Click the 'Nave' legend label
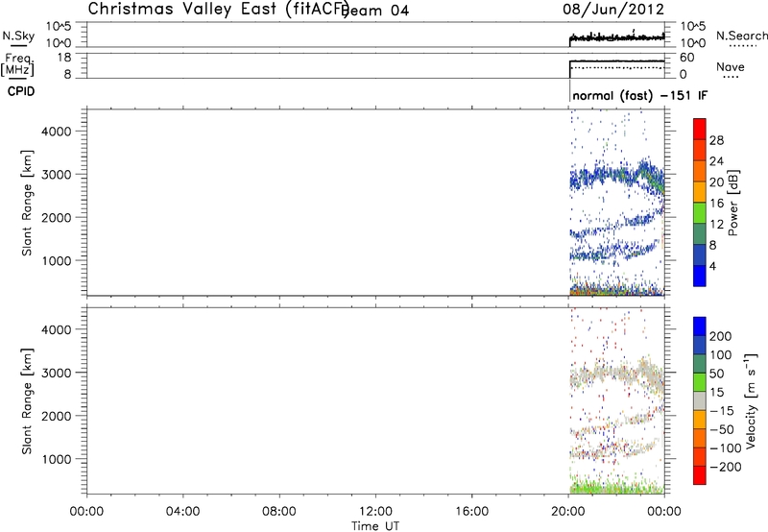768x532 pixels. (731, 67)
